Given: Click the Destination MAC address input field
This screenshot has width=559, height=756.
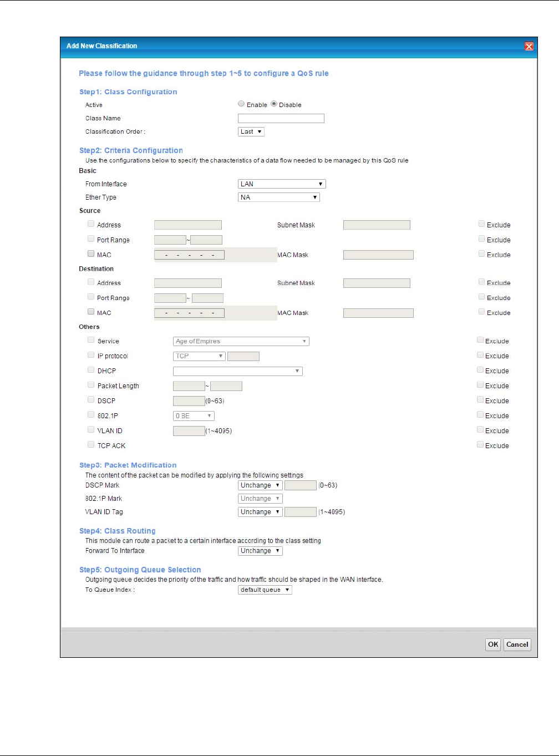Looking at the screenshot, I should pyautogui.click(x=189, y=313).
